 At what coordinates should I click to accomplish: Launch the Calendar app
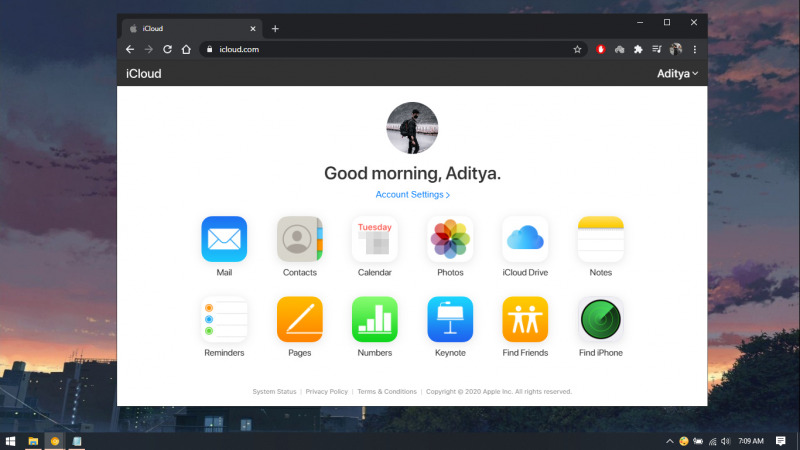374,239
